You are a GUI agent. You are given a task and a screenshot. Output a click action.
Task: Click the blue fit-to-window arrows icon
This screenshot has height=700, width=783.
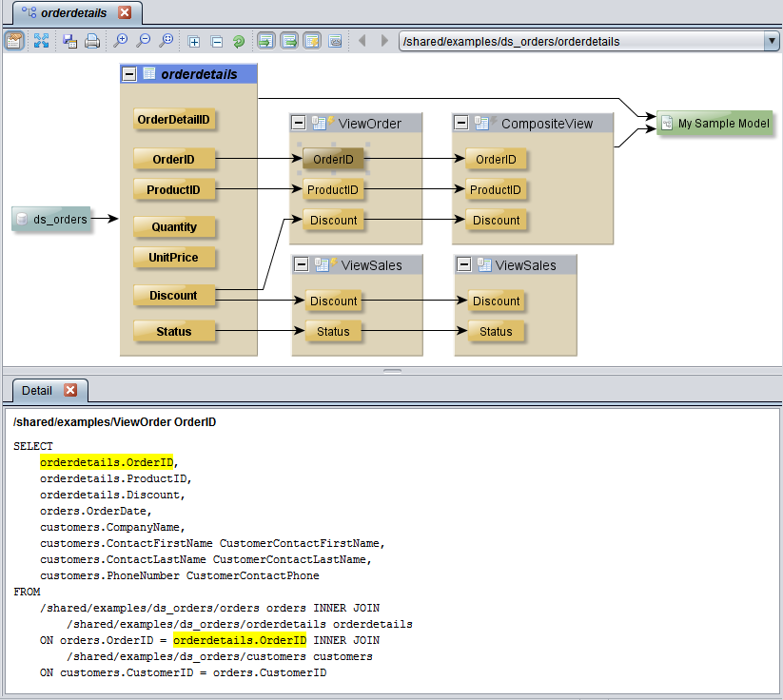coord(41,41)
